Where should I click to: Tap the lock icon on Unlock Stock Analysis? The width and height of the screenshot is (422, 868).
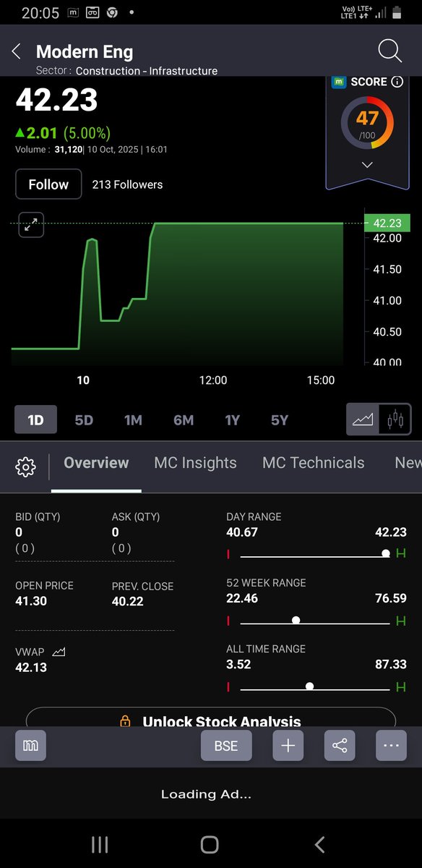click(x=125, y=721)
